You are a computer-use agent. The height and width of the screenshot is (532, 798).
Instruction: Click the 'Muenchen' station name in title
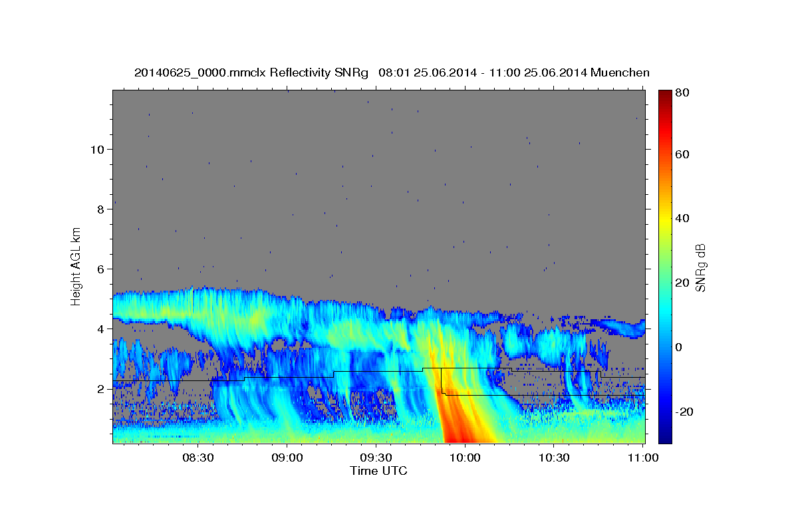click(622, 72)
